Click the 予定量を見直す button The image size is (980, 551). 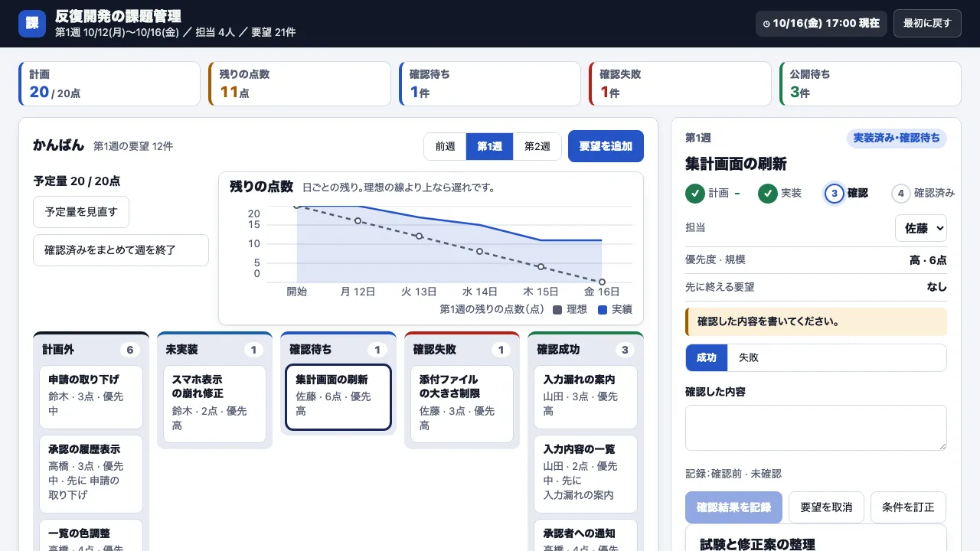pos(81,212)
